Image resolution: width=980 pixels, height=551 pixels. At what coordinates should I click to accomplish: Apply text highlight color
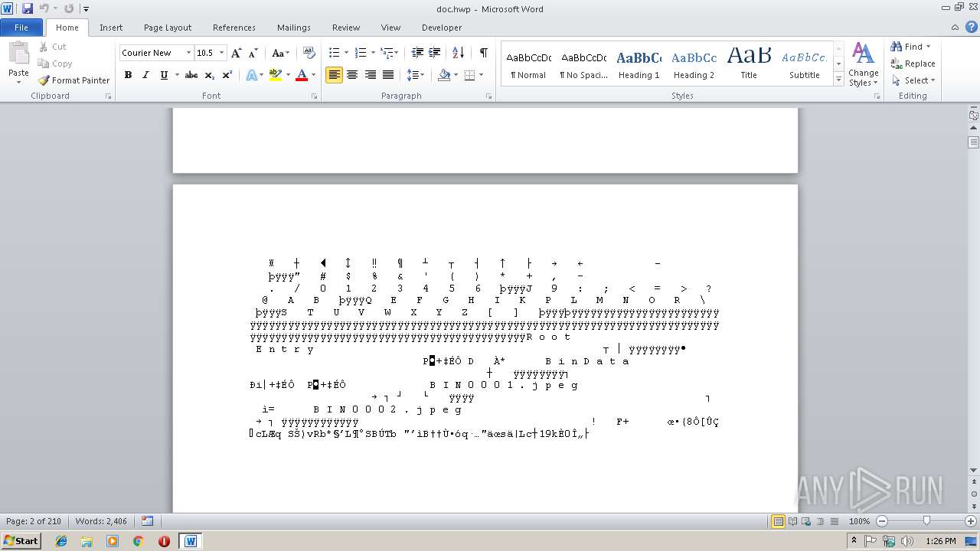276,75
